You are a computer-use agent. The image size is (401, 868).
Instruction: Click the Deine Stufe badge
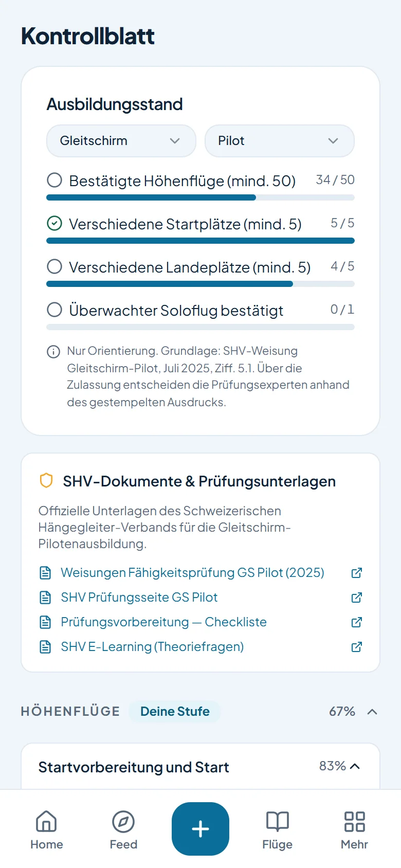[175, 712]
